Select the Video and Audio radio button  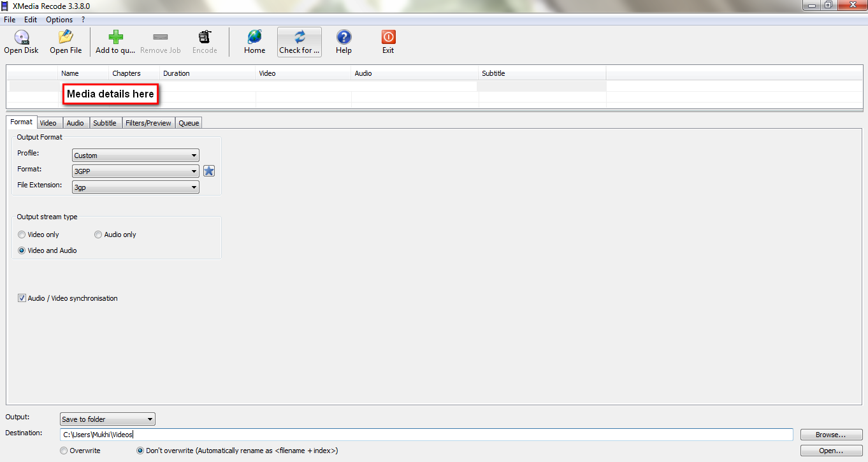click(x=22, y=250)
